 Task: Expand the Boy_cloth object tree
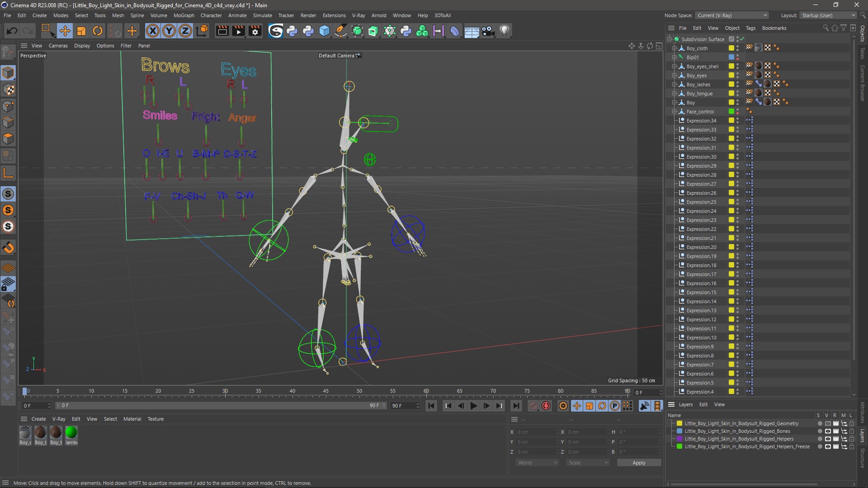click(x=674, y=48)
